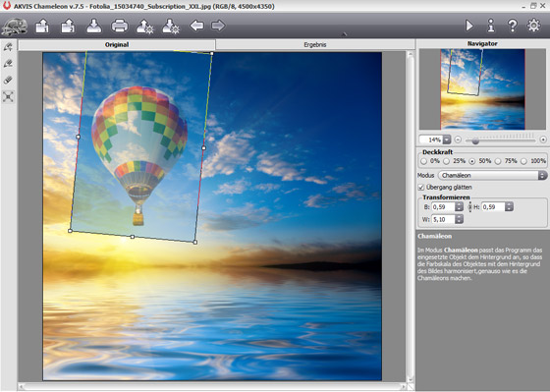Click the W angle value field
Viewport: 550px width, 392px height.
pyautogui.click(x=443, y=219)
